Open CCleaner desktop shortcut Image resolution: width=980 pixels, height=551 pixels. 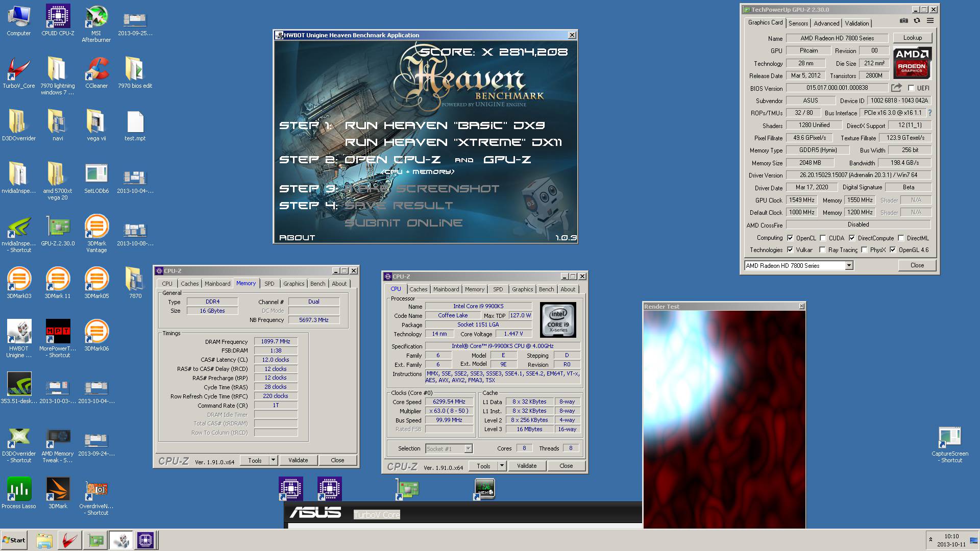click(96, 73)
